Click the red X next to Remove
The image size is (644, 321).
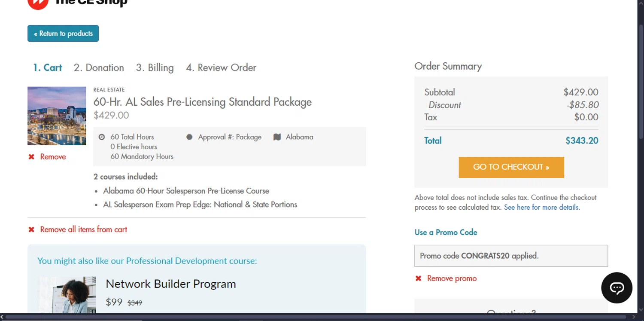pyautogui.click(x=31, y=157)
